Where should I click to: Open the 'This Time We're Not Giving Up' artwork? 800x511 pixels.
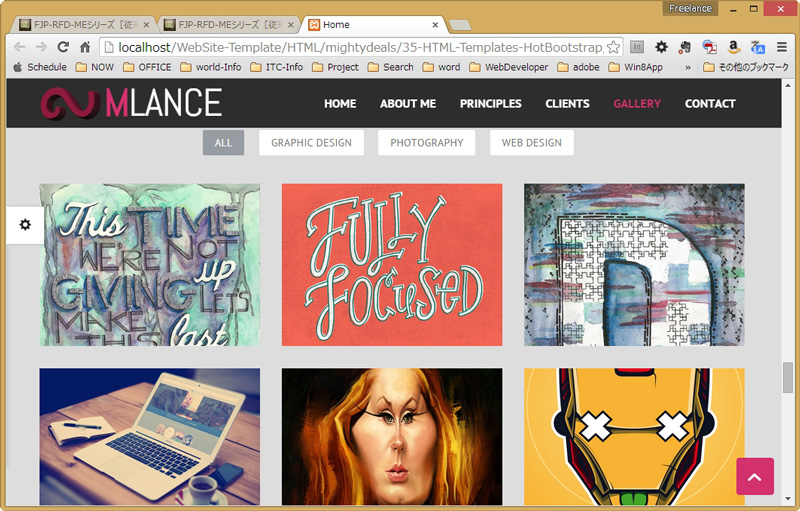tap(149, 265)
